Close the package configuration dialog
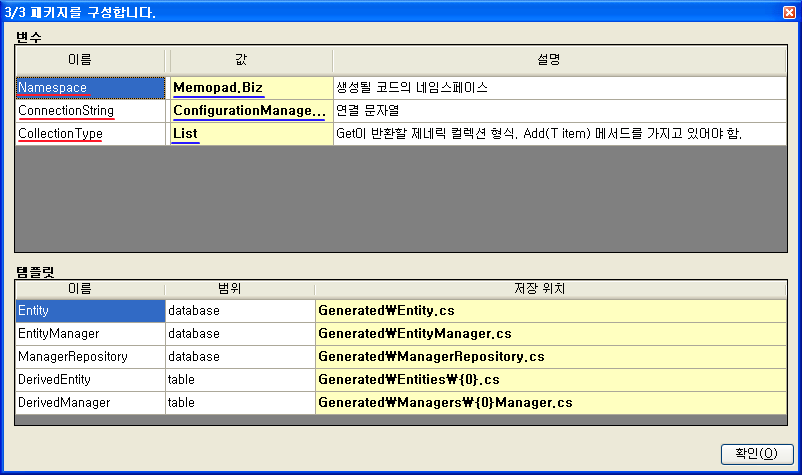Image resolution: width=802 pixels, height=475 pixels. 789,12
